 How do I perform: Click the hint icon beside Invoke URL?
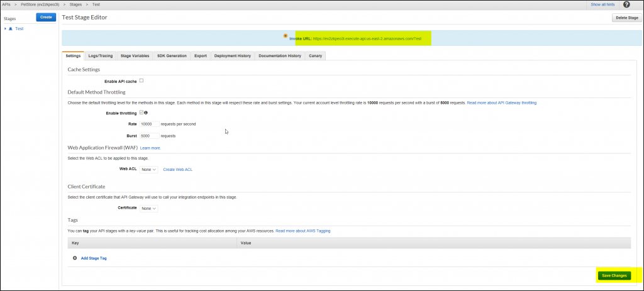286,35
